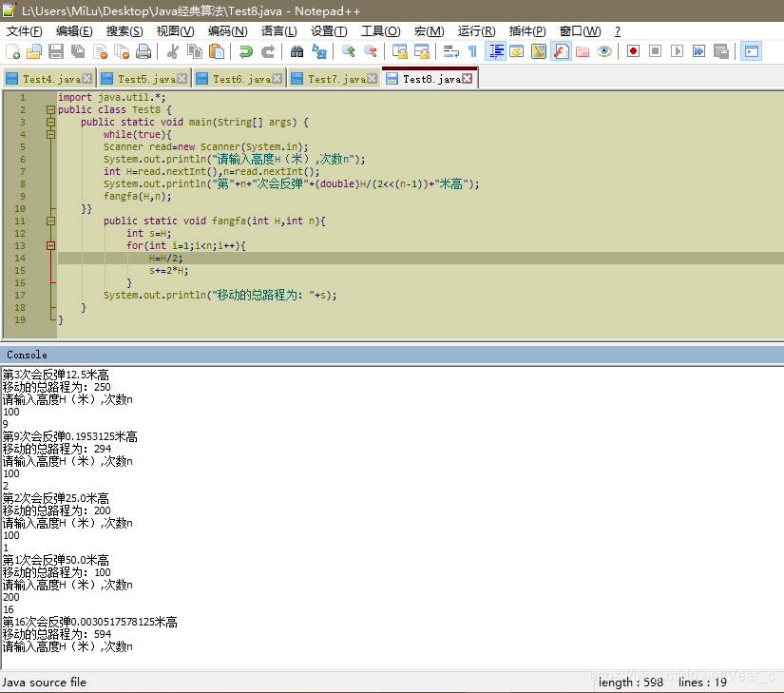This screenshot has width=784, height=693.
Task: Open the 宏(M) menu
Action: (429, 31)
